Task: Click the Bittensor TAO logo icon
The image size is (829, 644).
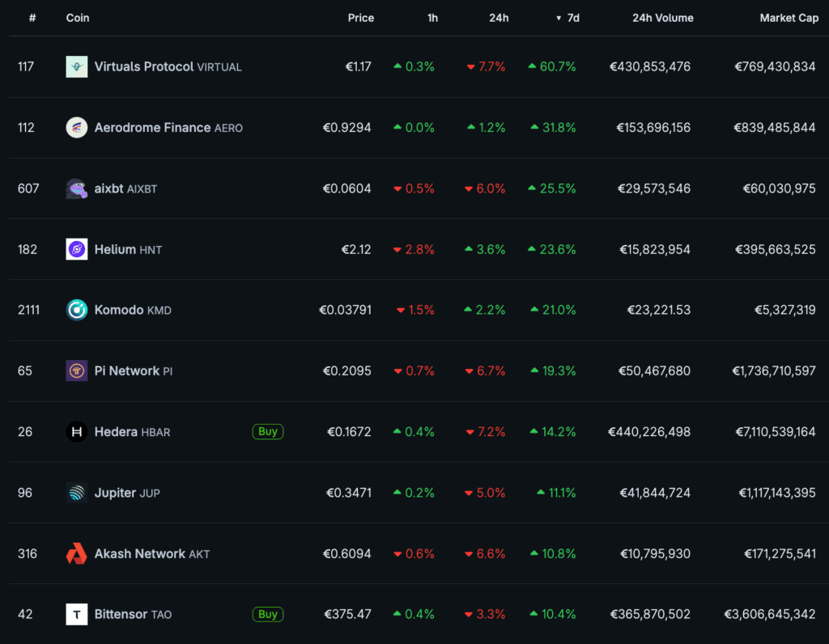Action: (x=76, y=614)
